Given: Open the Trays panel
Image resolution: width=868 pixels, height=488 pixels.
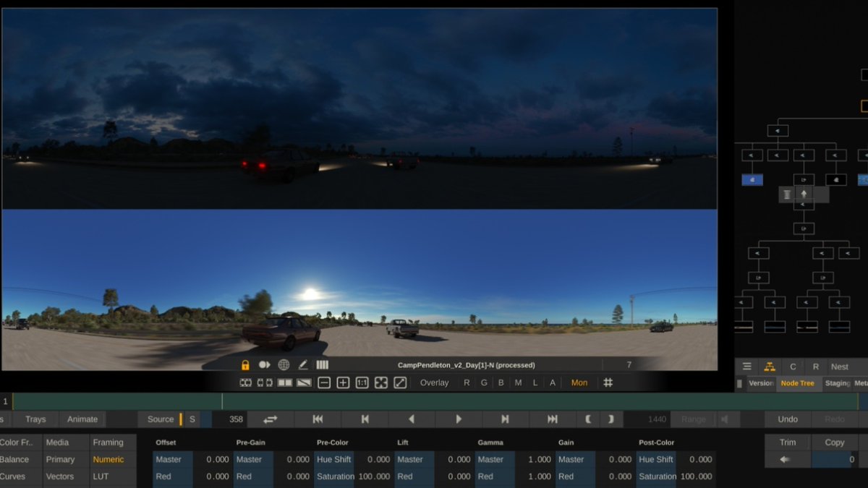Looking at the screenshot, I should 35,419.
